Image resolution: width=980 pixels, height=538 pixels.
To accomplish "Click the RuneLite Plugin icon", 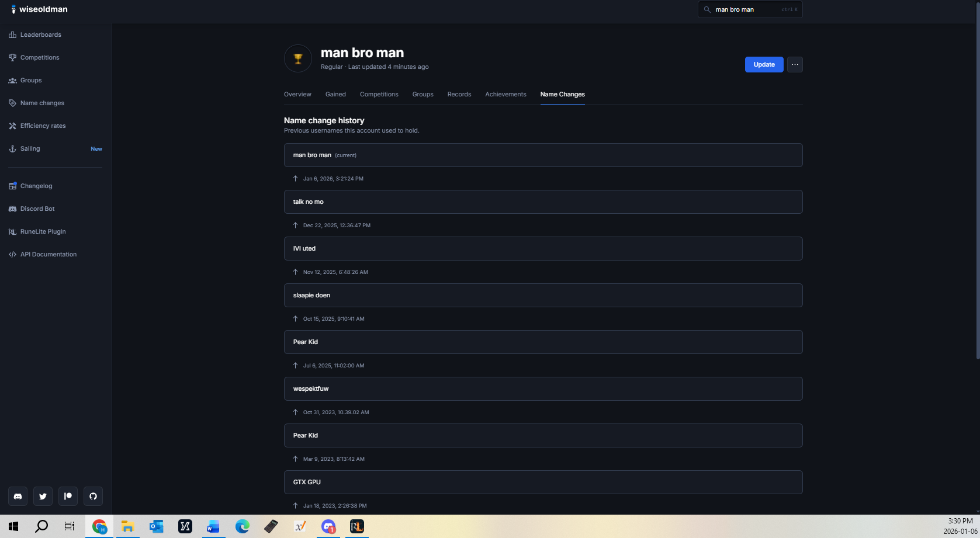I will (x=12, y=231).
